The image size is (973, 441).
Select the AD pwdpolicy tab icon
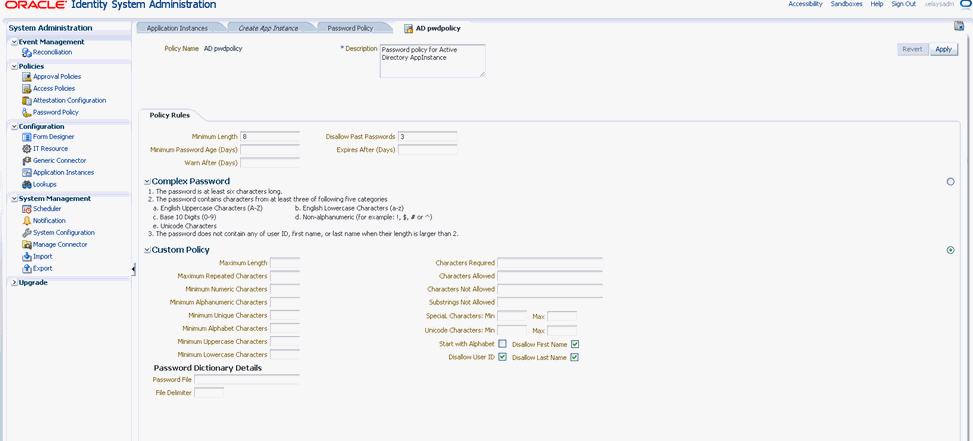(x=408, y=29)
